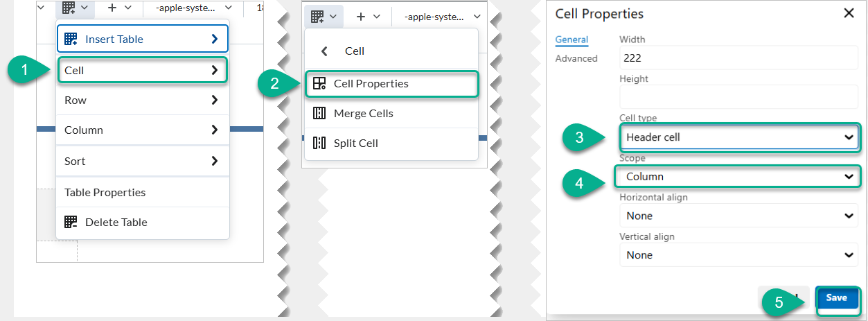Click the Save button

click(x=836, y=298)
